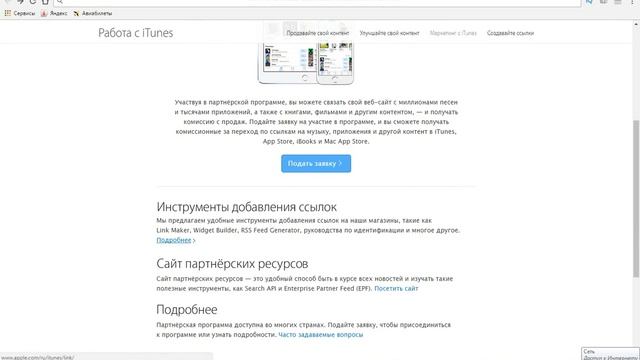Viewport: 640px width, 360px height.
Task: Open the Яндекс bookmark
Action: (x=54, y=13)
